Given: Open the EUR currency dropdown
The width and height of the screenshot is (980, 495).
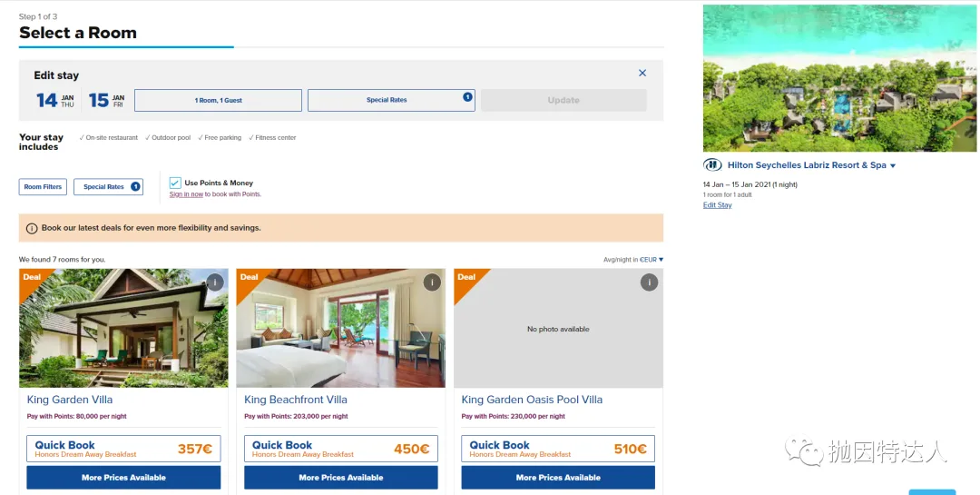Looking at the screenshot, I should pyautogui.click(x=652, y=260).
